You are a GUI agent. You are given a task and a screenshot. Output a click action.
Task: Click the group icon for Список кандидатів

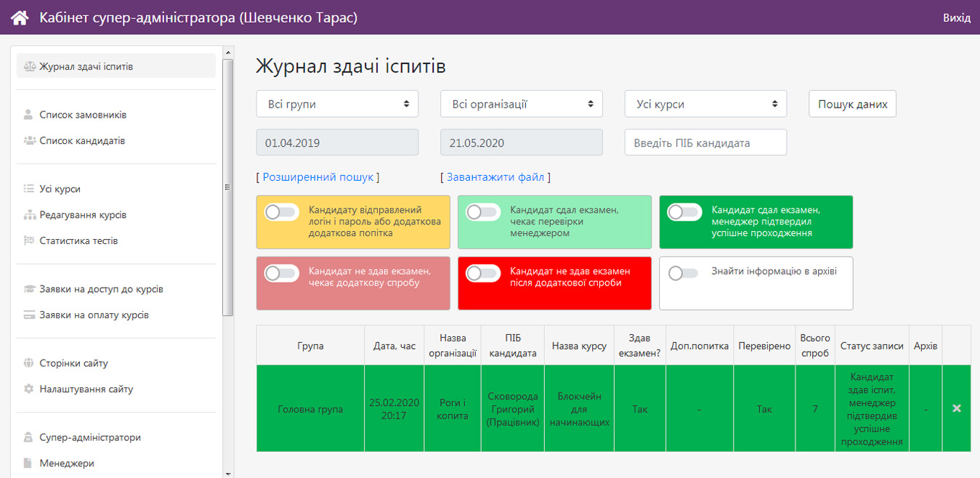(29, 141)
